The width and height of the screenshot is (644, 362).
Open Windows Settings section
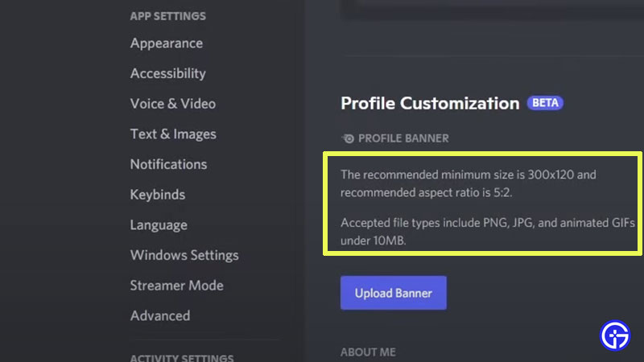pyautogui.click(x=184, y=255)
